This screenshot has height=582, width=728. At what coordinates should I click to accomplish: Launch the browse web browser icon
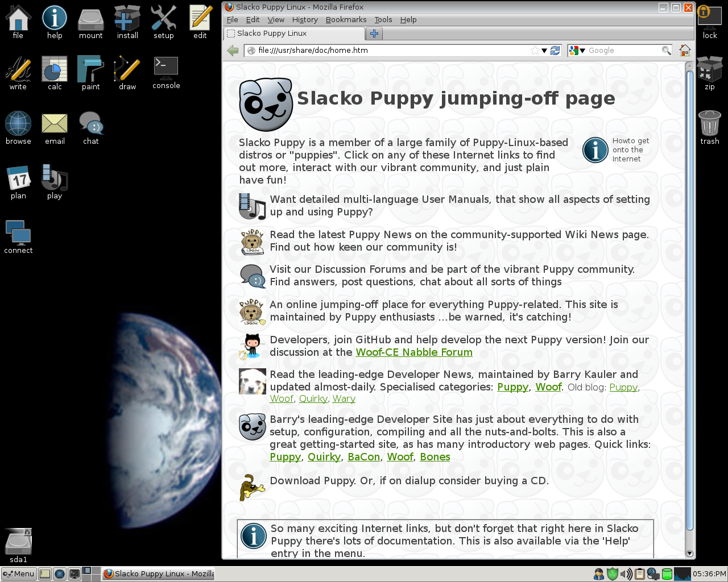pyautogui.click(x=18, y=124)
